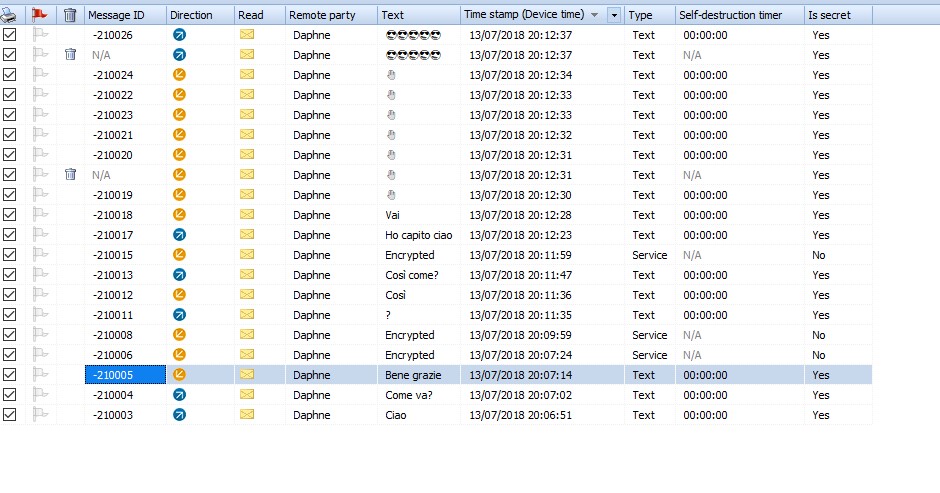Click outgoing direction icon for message -210026

[x=179, y=35]
